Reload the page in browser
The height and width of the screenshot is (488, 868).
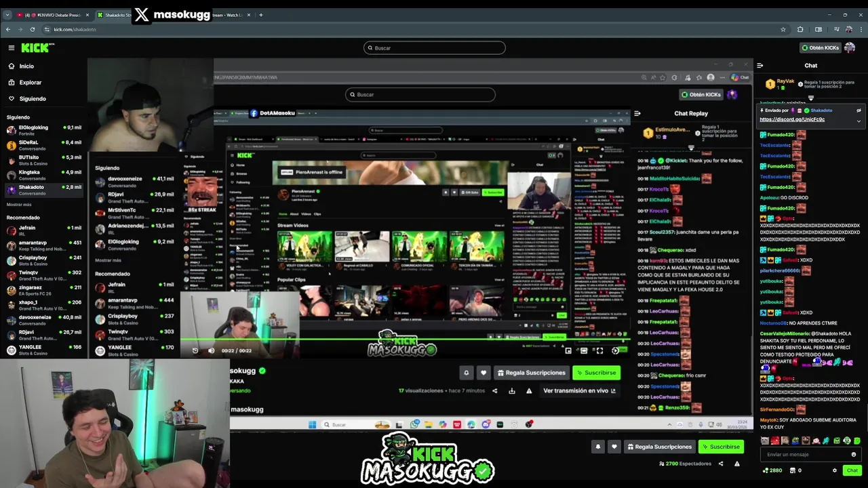click(32, 29)
